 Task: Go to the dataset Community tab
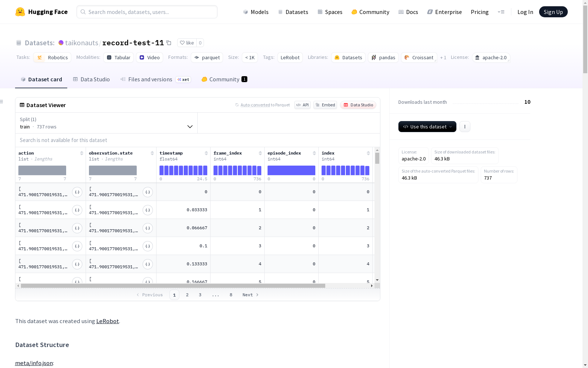224,79
